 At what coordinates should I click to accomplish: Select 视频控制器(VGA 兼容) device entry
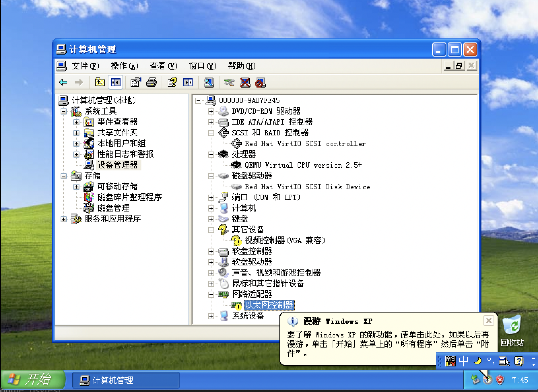coord(285,240)
